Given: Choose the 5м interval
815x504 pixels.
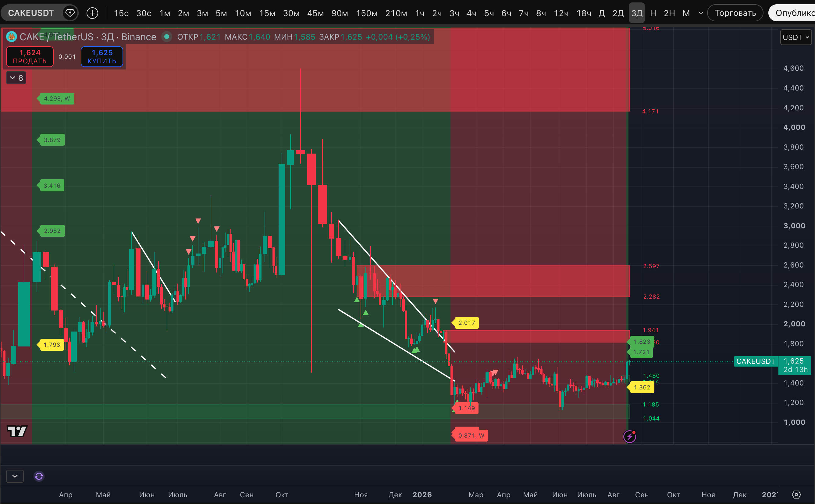Looking at the screenshot, I should (x=221, y=13).
